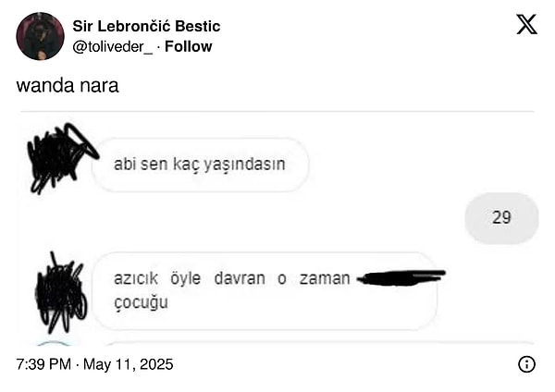Click the "abi sen kaç yaşındasın" message bubble
The height and width of the screenshot is (392, 555).
coord(199,165)
